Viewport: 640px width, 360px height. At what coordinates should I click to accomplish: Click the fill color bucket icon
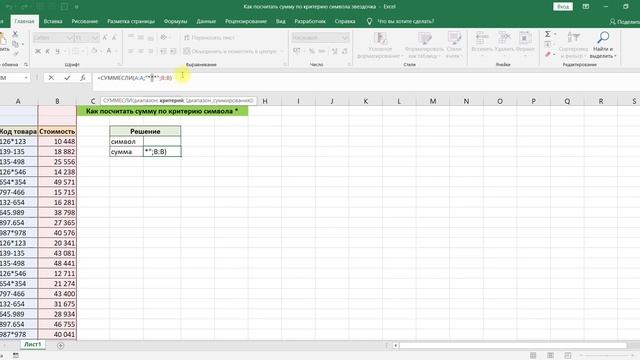tap(94, 51)
